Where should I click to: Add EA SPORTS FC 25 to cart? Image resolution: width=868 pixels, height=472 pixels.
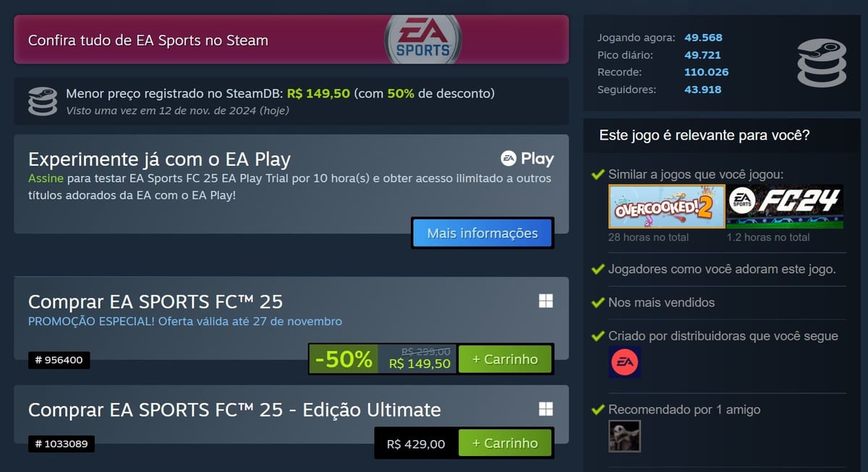(x=505, y=359)
